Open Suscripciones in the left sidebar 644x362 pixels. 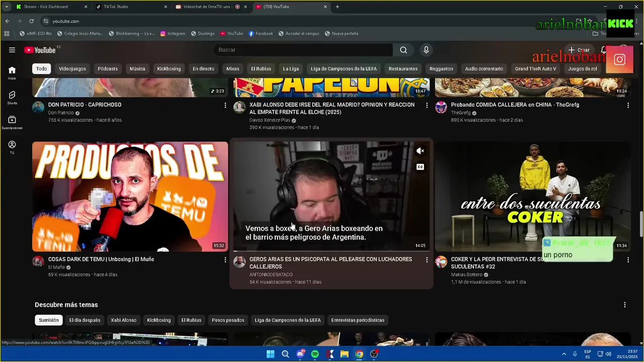(x=12, y=123)
